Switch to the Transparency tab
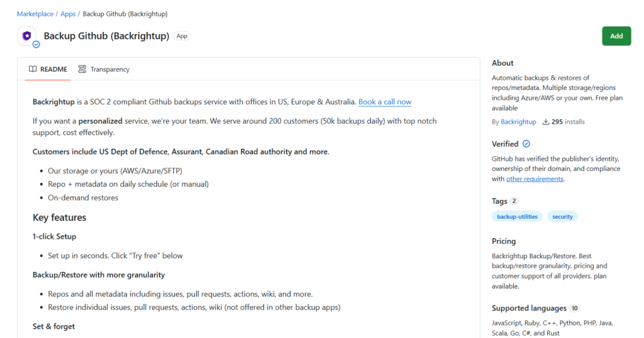The image size is (644, 338). (x=104, y=69)
